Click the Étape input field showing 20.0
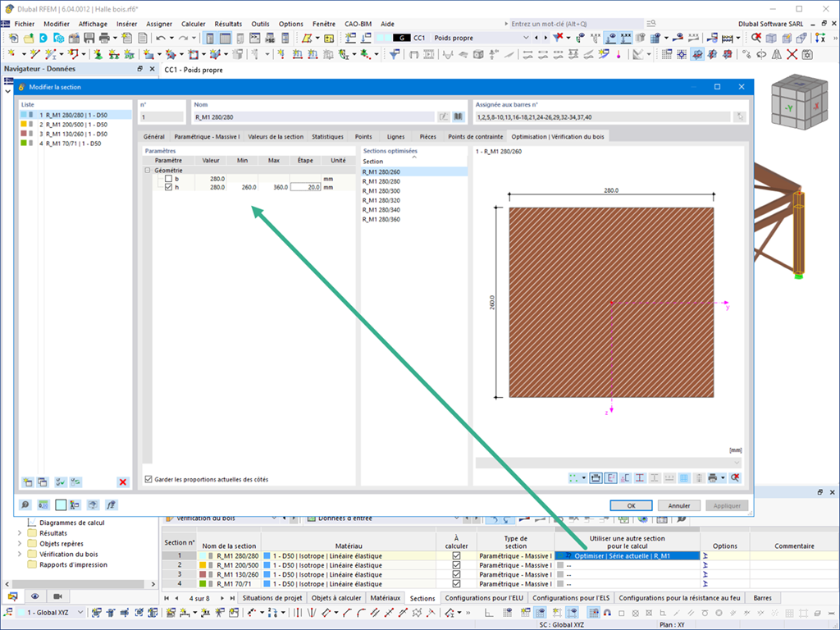 coord(306,188)
